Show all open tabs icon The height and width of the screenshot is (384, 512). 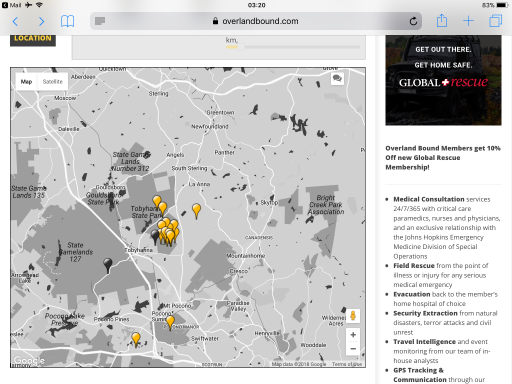pos(495,21)
